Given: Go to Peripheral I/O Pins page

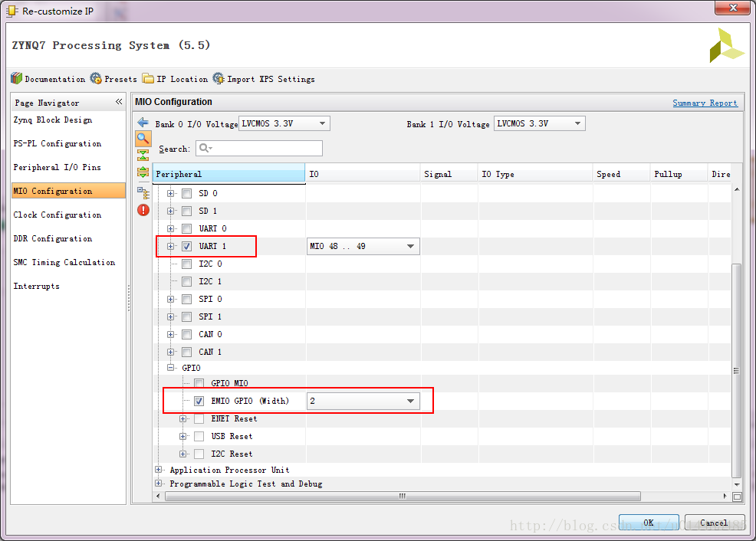Looking at the screenshot, I should [x=58, y=167].
